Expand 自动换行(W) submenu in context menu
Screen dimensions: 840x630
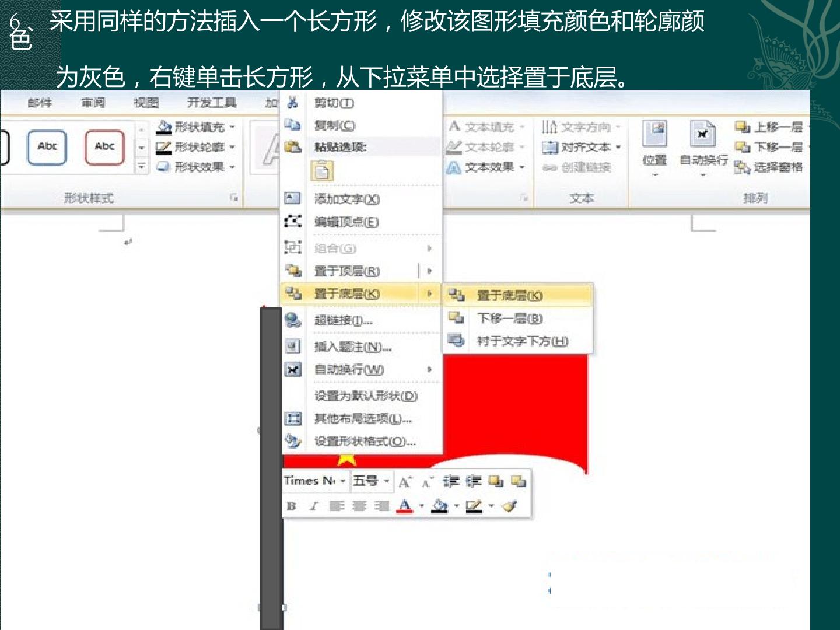click(430, 369)
